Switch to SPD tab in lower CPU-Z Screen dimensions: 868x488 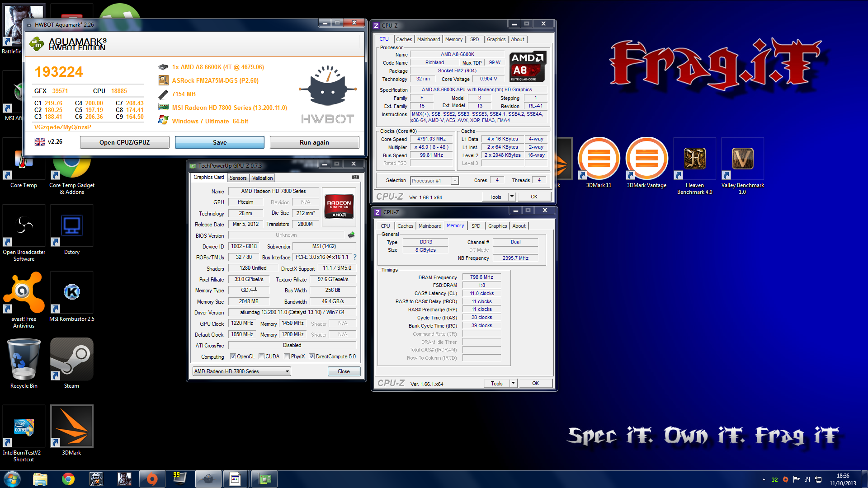[x=476, y=226]
